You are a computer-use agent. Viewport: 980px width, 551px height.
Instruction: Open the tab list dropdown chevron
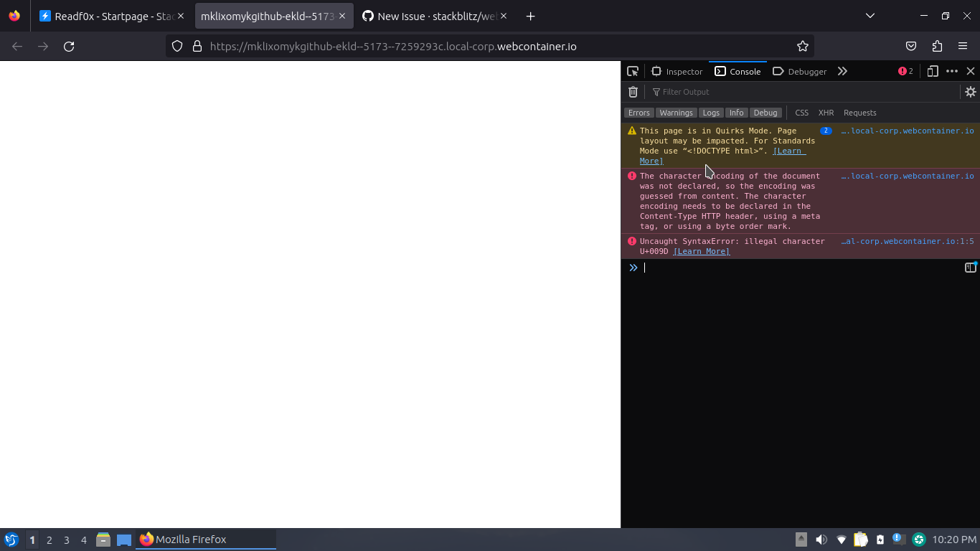point(870,15)
